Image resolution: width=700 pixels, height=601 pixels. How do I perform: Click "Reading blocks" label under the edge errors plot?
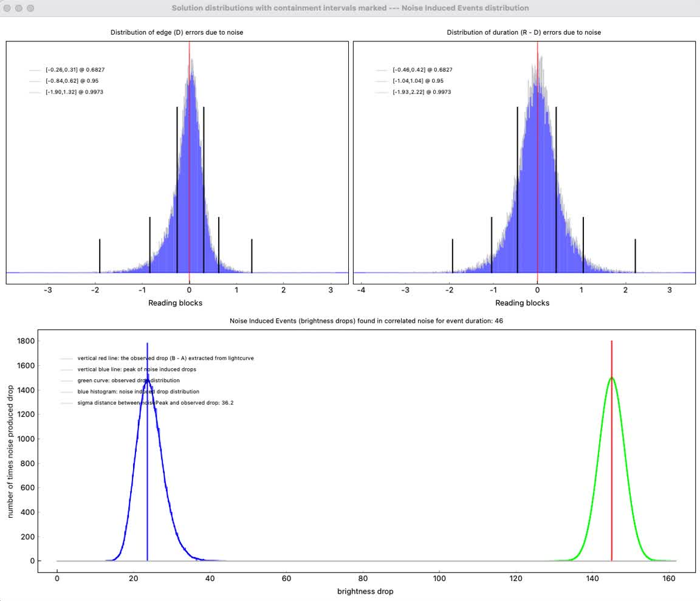pos(175,303)
